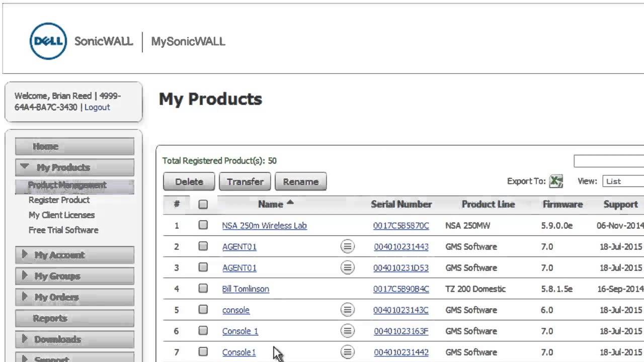Click firmware value 5.9.0.0e

557,226
